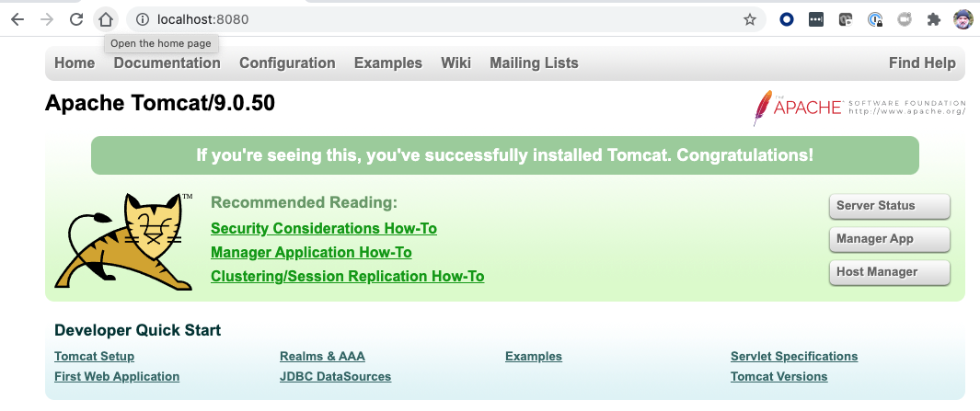Image resolution: width=980 pixels, height=411 pixels.
Task: Click the Apache Software Foundation logo
Action: [859, 108]
